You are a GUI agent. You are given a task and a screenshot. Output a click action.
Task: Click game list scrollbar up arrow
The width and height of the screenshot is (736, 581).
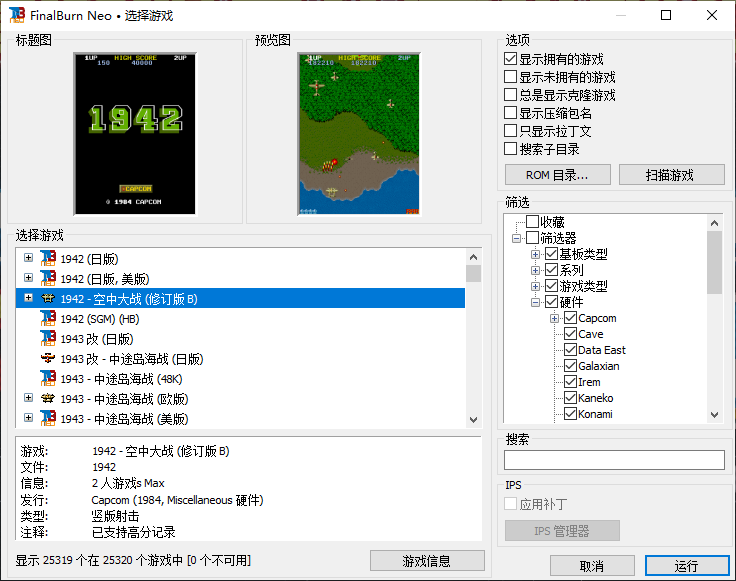(473, 257)
